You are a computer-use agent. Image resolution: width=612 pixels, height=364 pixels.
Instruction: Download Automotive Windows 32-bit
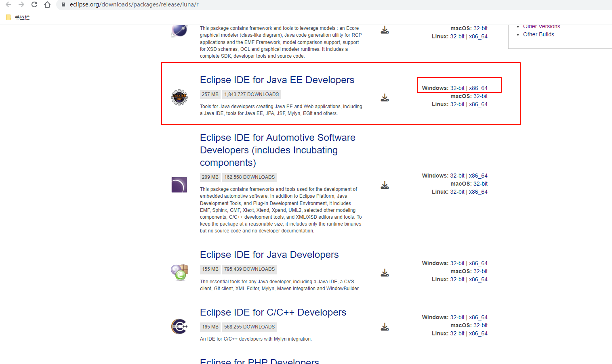point(457,176)
